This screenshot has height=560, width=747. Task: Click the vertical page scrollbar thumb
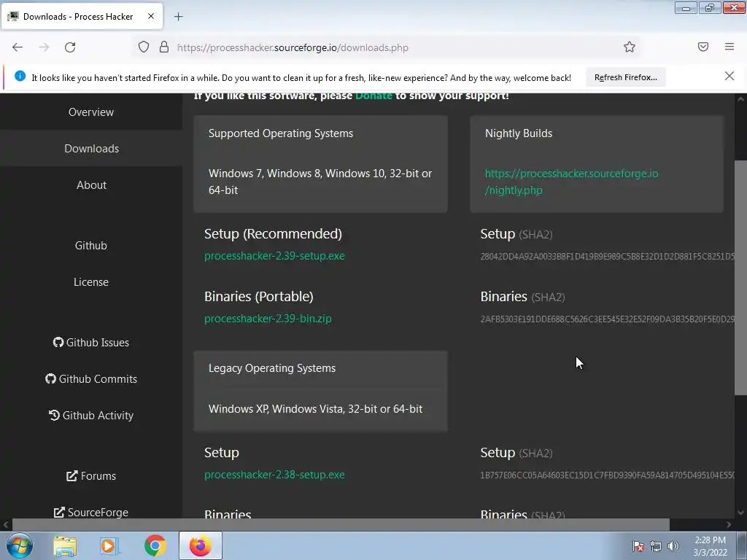740,278
